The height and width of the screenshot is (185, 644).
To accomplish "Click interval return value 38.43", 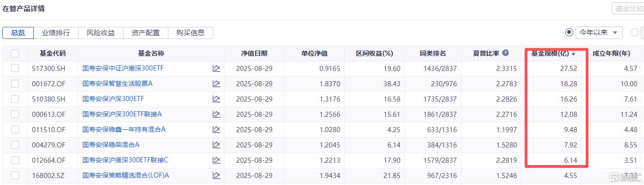I will [x=392, y=84].
